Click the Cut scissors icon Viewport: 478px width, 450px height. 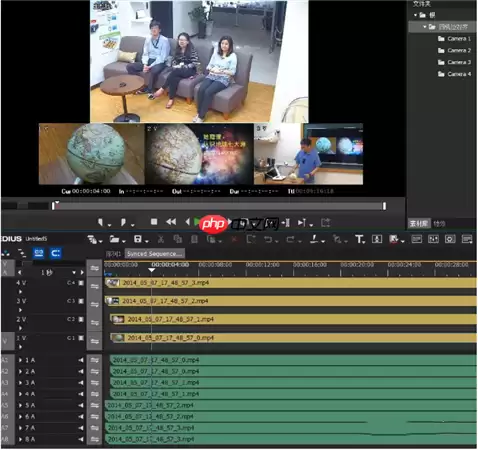(161, 239)
